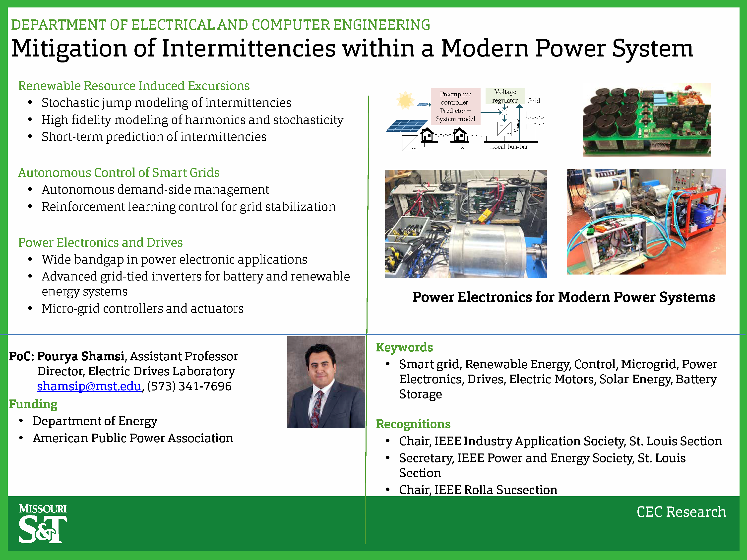The image size is (747, 560).
Task: Open the silver motor drive photo
Action: pos(466,224)
